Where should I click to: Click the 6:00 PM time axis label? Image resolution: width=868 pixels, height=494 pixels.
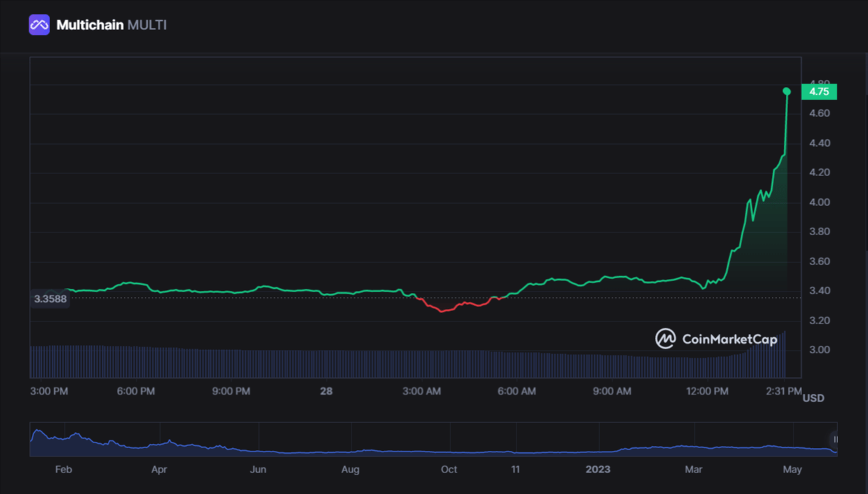click(x=136, y=392)
